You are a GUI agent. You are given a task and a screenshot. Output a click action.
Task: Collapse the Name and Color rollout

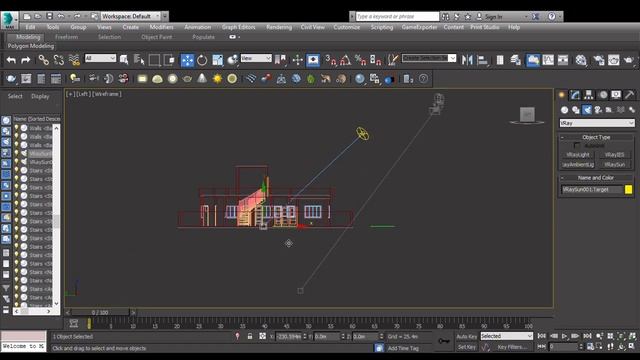coord(596,178)
